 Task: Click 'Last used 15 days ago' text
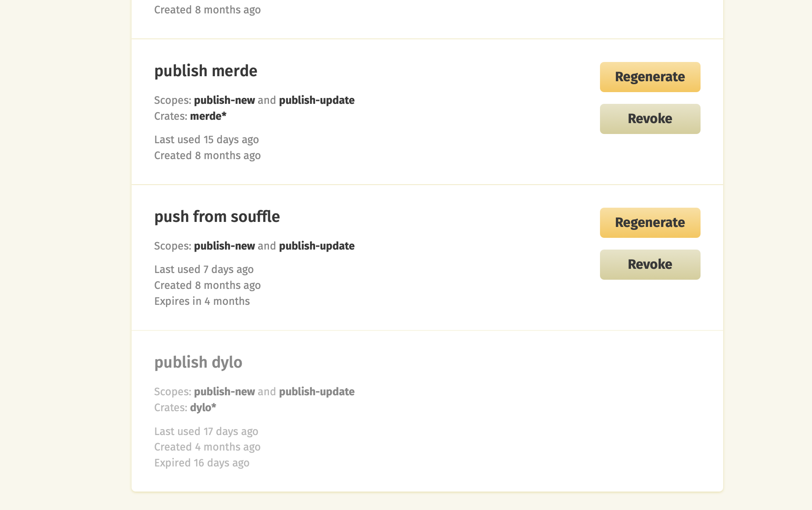(x=207, y=139)
